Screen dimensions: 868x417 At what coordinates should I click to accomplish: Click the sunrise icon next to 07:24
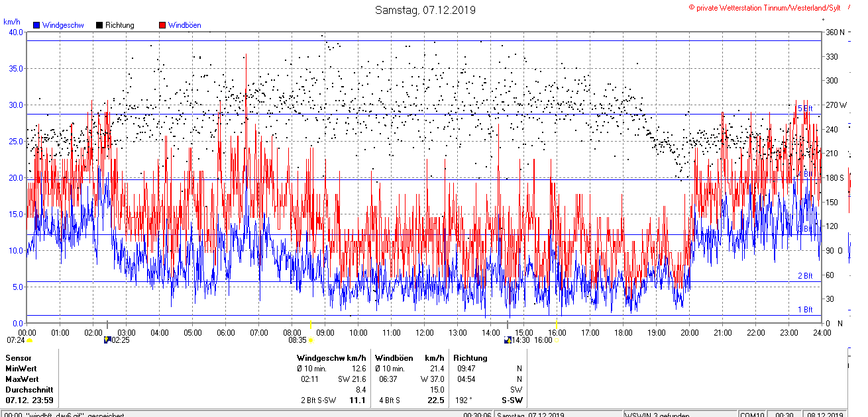coord(29,340)
